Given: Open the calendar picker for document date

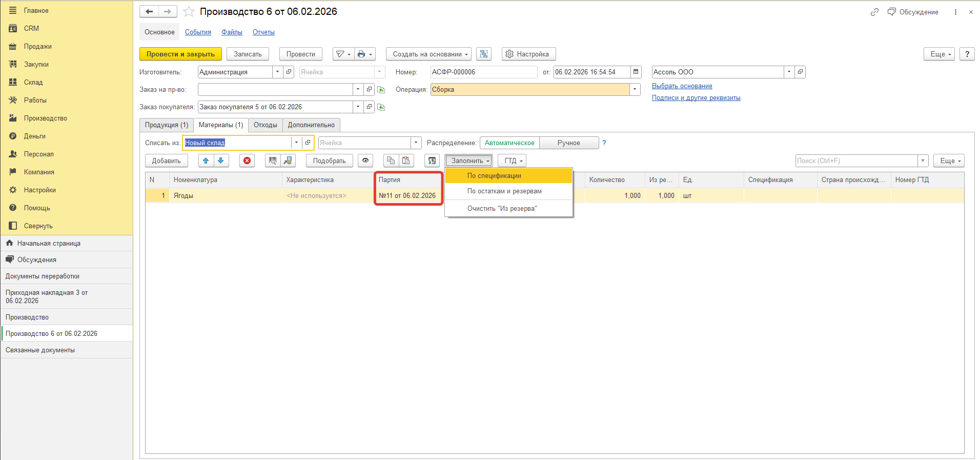Looking at the screenshot, I should coord(636,72).
